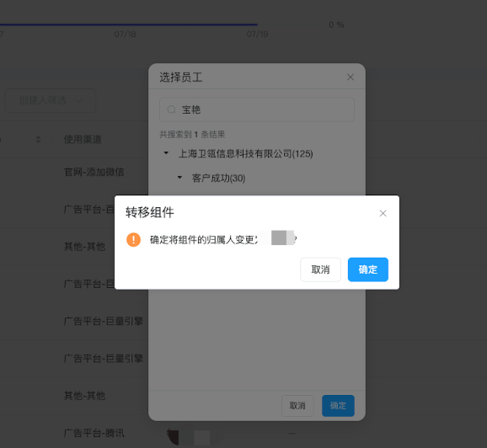Select the 上海卫瓴信息科技有限公司(125) tree item

(246, 153)
